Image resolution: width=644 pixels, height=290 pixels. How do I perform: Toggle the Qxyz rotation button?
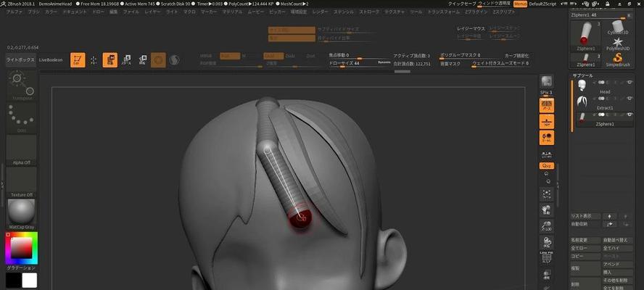tap(547, 166)
